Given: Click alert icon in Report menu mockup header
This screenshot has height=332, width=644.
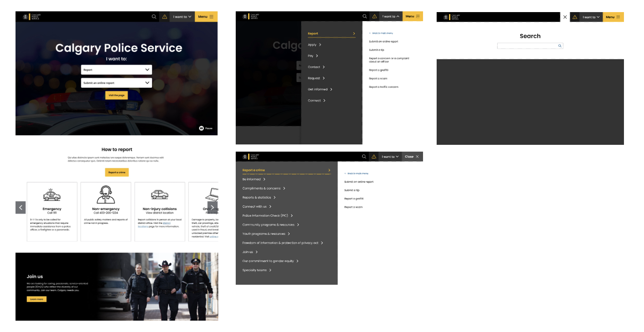Looking at the screenshot, I should [374, 16].
